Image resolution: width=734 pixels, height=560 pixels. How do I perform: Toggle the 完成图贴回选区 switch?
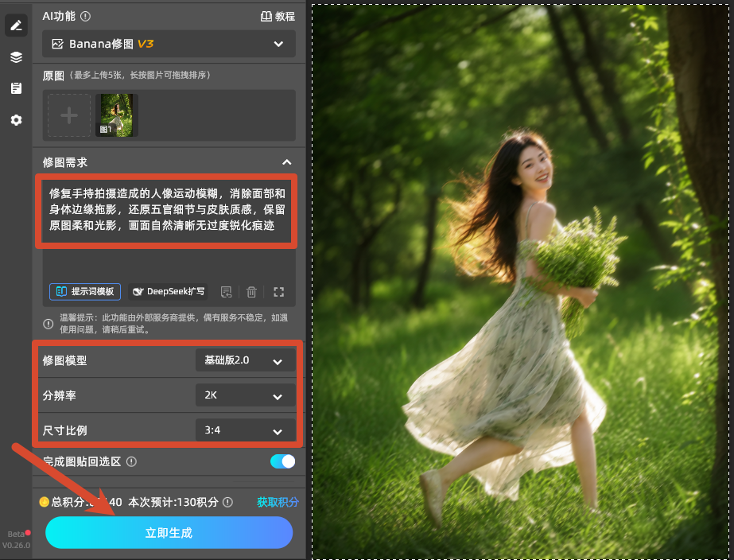(x=283, y=461)
